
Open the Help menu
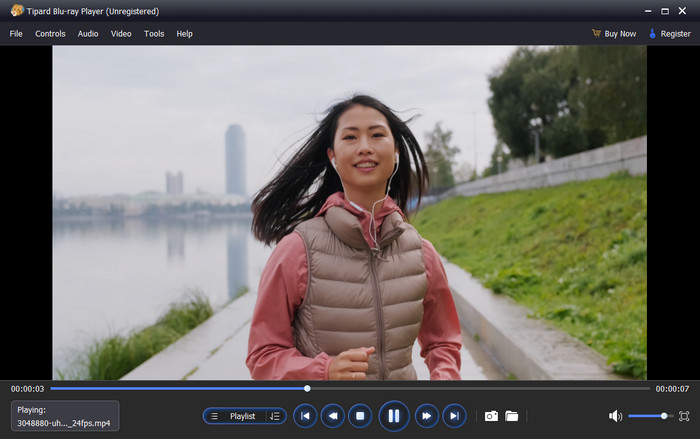tap(184, 33)
